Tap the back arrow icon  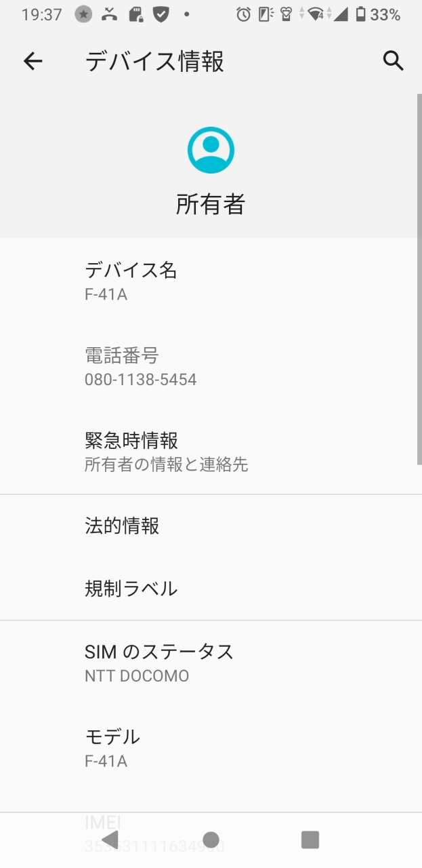click(33, 61)
